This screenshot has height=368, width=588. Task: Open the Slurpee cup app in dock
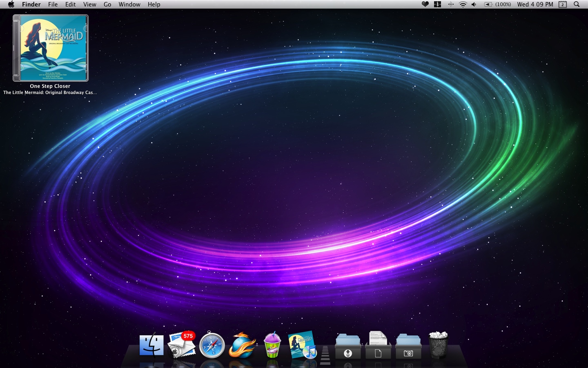pyautogui.click(x=272, y=346)
